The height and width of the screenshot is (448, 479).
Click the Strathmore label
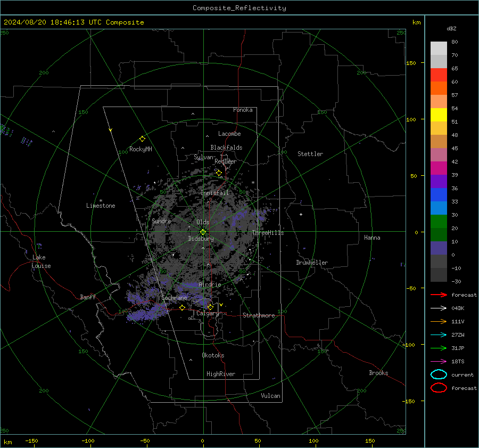coord(259,315)
